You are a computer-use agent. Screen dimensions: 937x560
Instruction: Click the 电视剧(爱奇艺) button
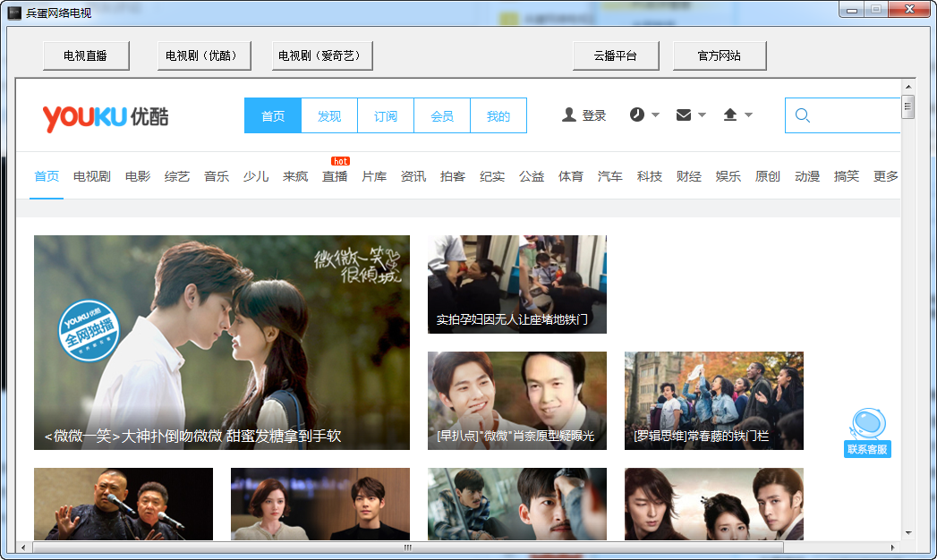point(322,55)
